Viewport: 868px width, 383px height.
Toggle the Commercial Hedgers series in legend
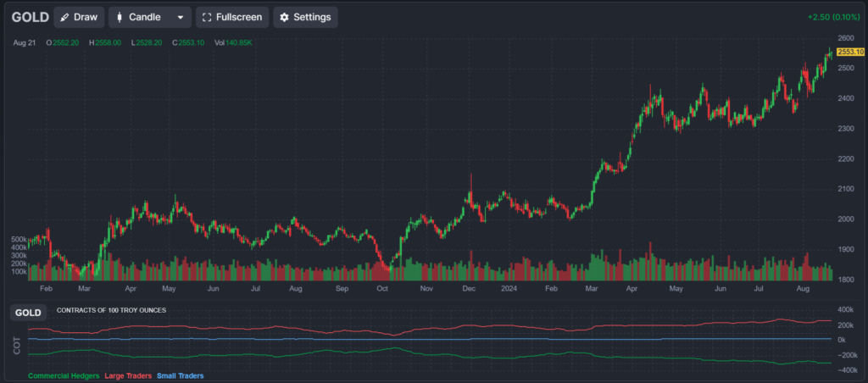(64, 375)
